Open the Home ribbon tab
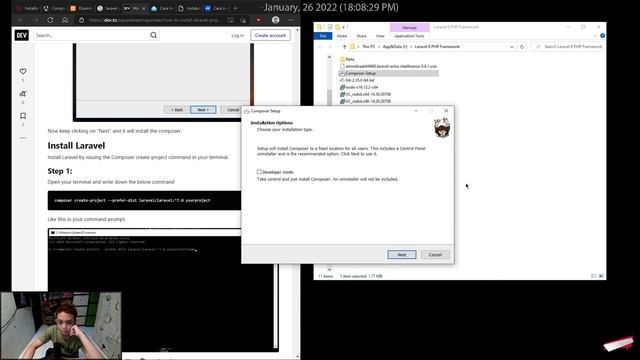 pyautogui.click(x=342, y=36)
